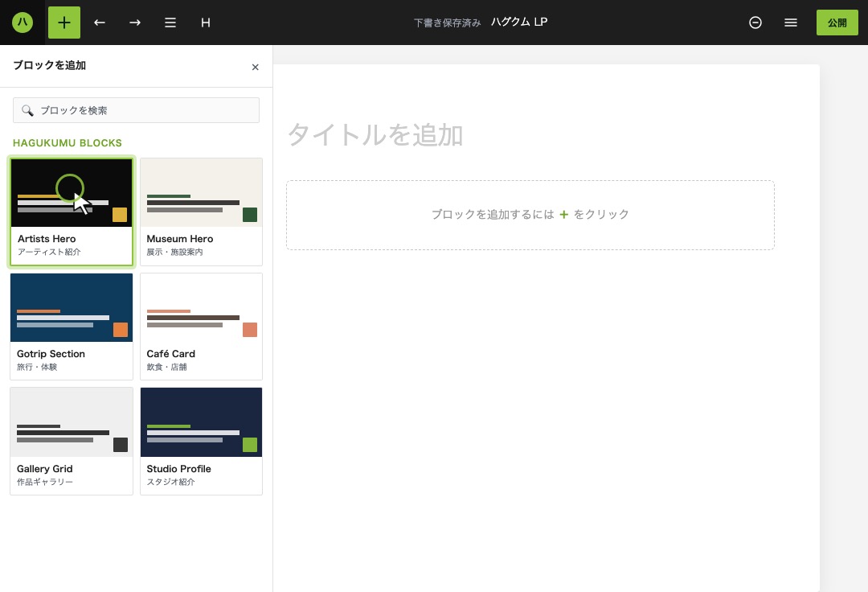Click the green Hagukumu logo icon

[x=23, y=23]
